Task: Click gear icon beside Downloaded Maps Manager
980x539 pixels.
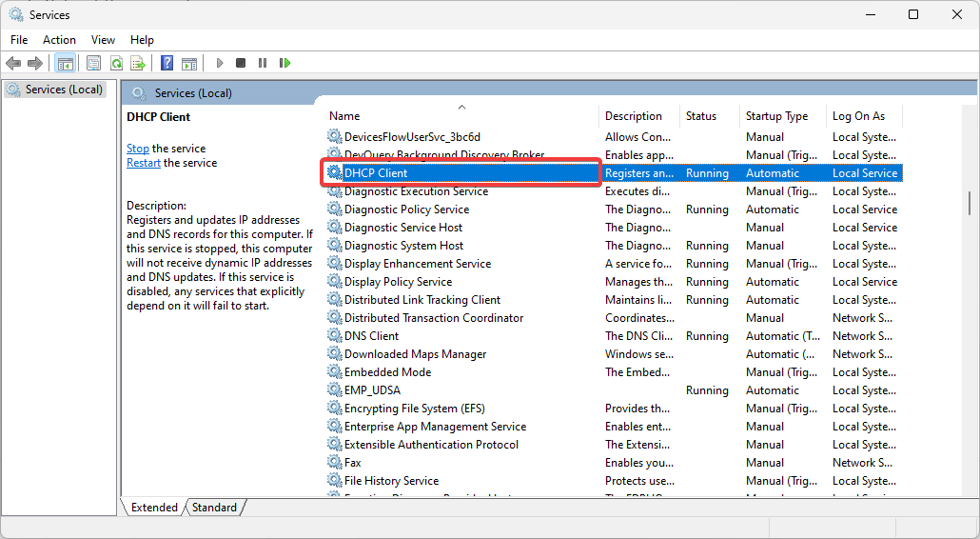Action: [x=335, y=354]
